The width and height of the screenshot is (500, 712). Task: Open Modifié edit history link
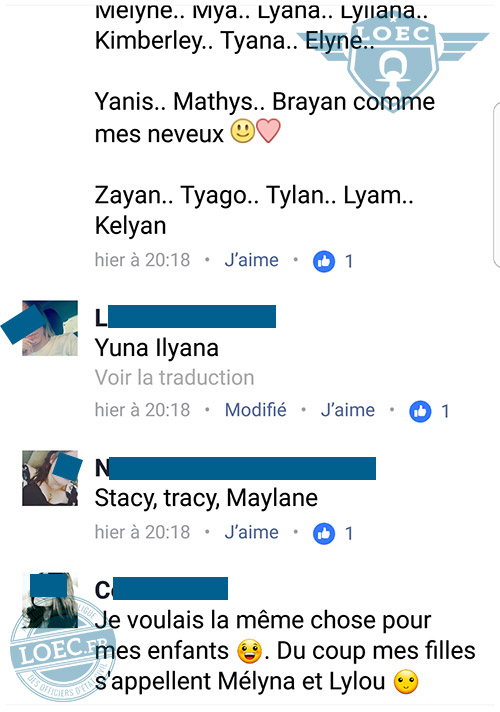(256, 410)
